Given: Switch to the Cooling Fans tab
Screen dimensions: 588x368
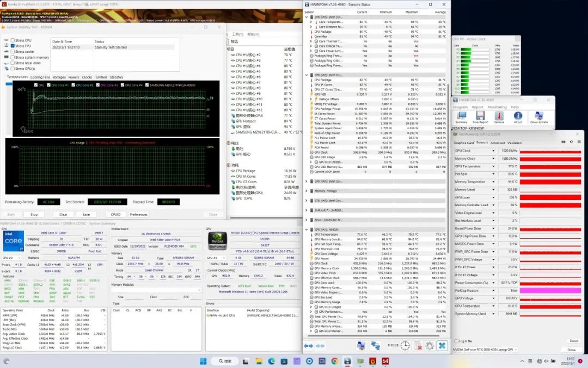Looking at the screenshot, I should pyautogui.click(x=40, y=77).
